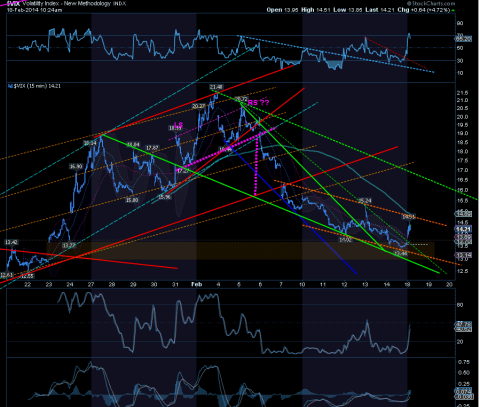Click the 13 date axis label
Image resolution: width=480 pixels, height=407 pixels.
(365, 285)
